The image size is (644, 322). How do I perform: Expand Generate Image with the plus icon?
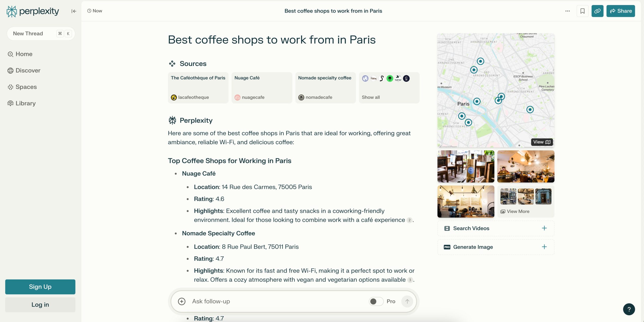click(x=544, y=247)
